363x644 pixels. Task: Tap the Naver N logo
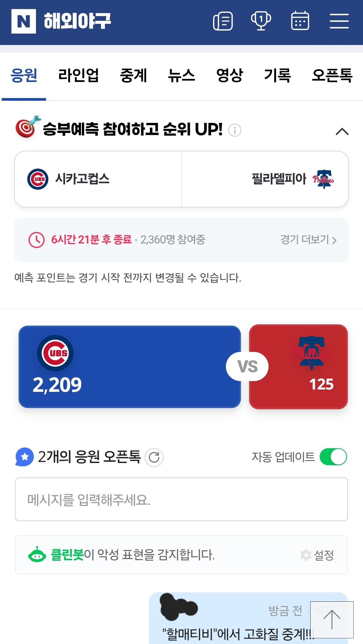click(x=24, y=21)
